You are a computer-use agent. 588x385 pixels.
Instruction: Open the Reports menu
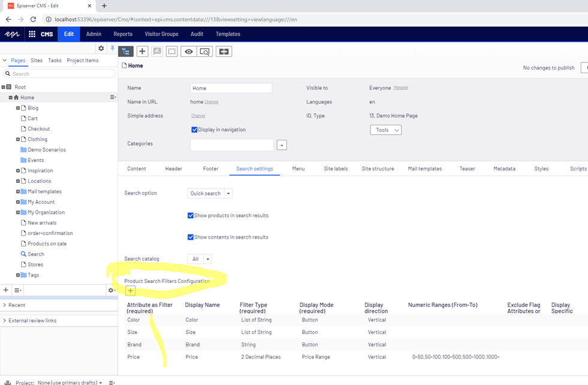coord(123,34)
